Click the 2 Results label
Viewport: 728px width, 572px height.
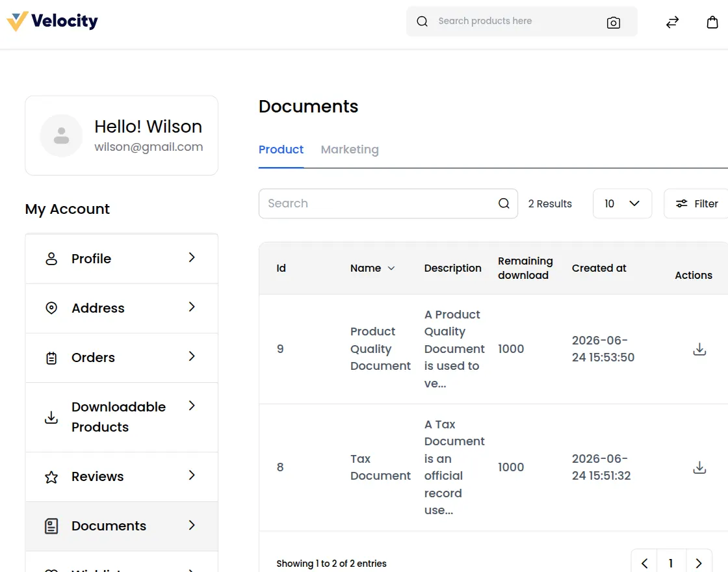click(x=550, y=204)
